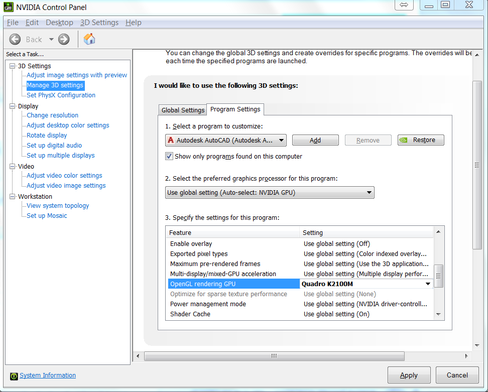
Task: Click main panel vertical scrollbar thumb
Action: click(477, 165)
